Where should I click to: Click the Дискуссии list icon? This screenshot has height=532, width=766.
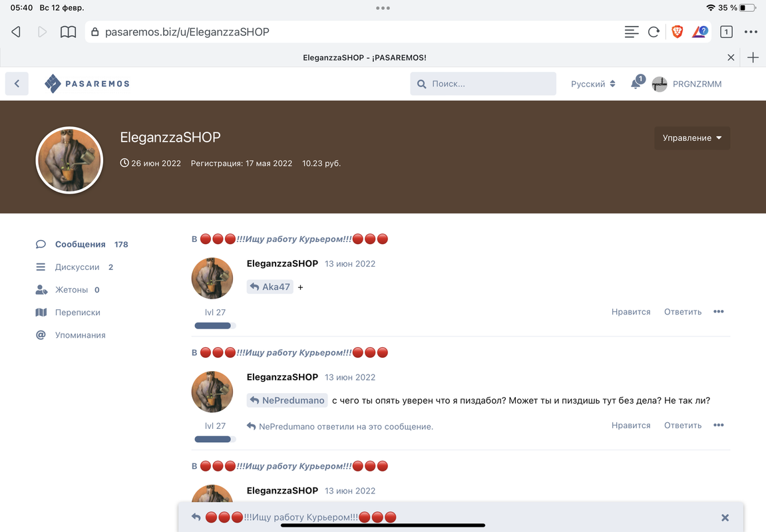tap(41, 267)
